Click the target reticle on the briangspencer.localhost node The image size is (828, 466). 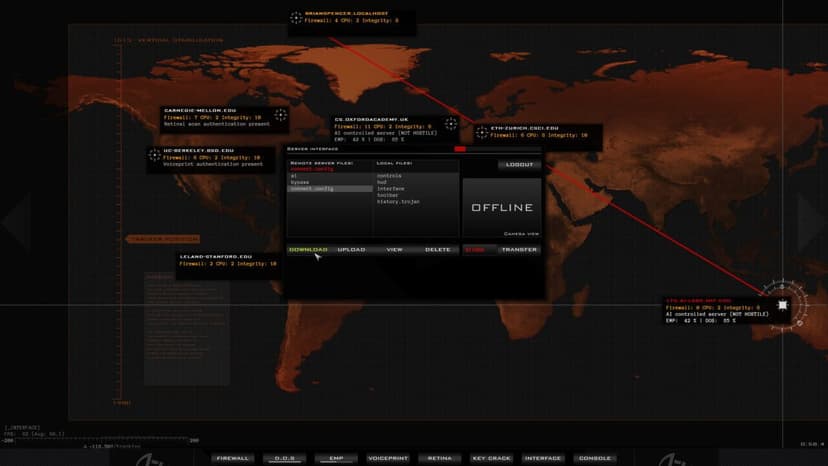click(296, 18)
